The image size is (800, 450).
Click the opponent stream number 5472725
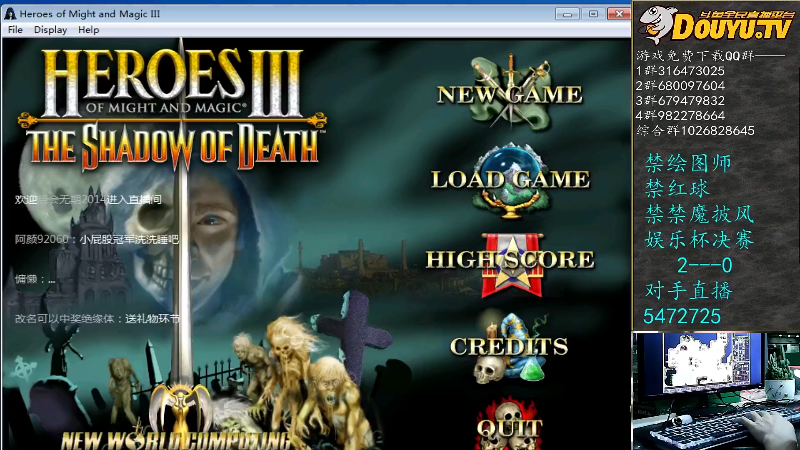click(x=682, y=316)
